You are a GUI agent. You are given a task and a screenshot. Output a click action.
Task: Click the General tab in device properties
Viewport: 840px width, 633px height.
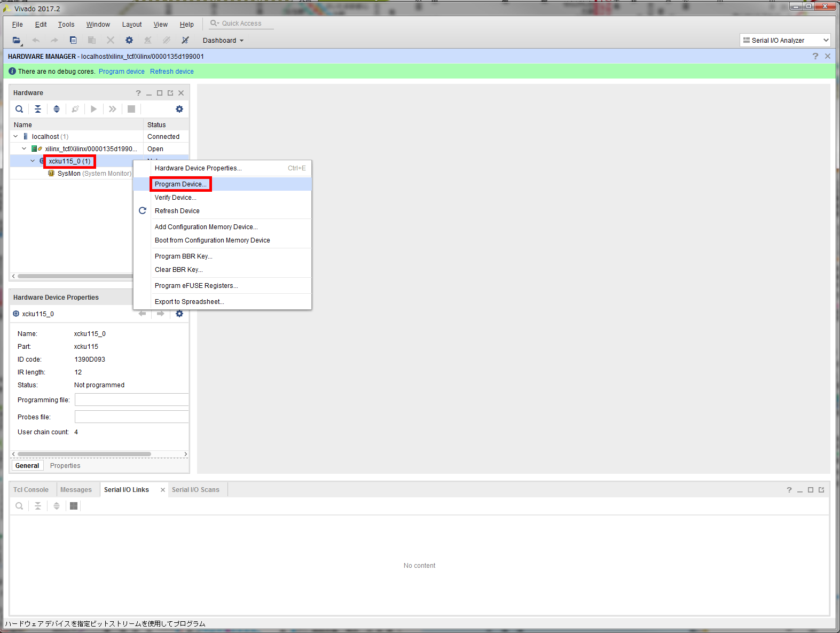27,466
